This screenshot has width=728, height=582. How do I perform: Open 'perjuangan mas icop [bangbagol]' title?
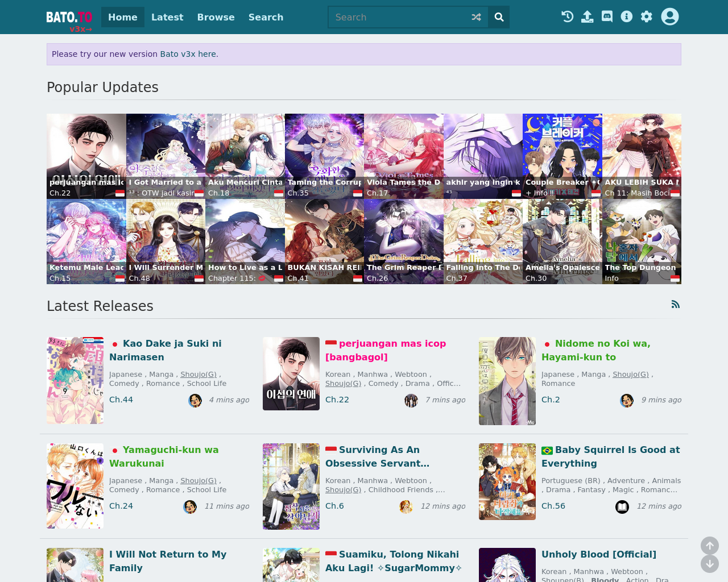tap(386, 350)
